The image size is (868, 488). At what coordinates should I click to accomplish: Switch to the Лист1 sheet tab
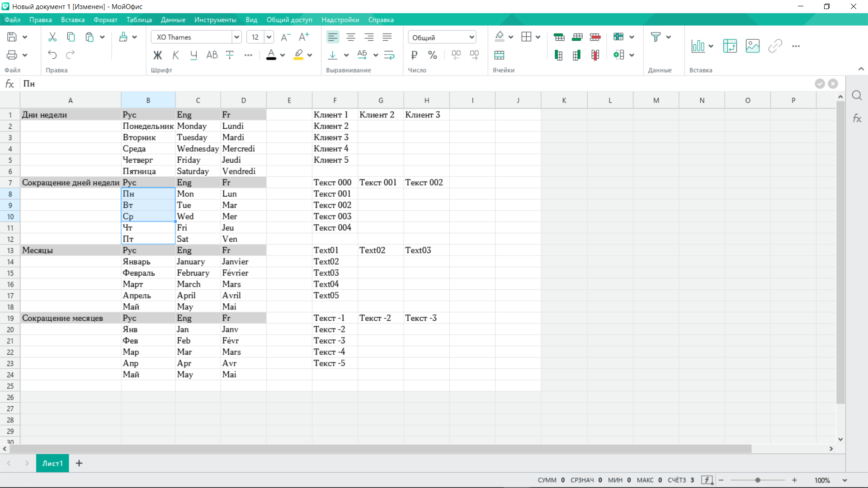(x=52, y=463)
